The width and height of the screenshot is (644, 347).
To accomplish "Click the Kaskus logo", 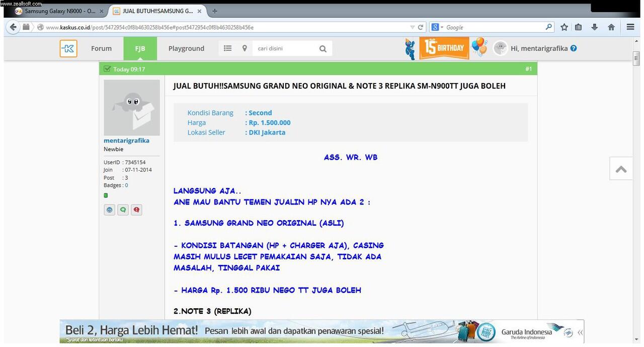I will pos(68,48).
